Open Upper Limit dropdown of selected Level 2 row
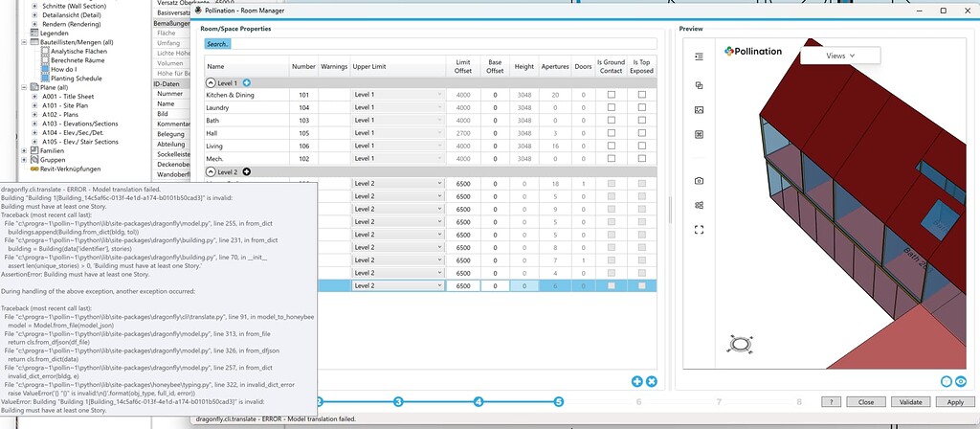This screenshot has height=429, width=980. (x=398, y=285)
